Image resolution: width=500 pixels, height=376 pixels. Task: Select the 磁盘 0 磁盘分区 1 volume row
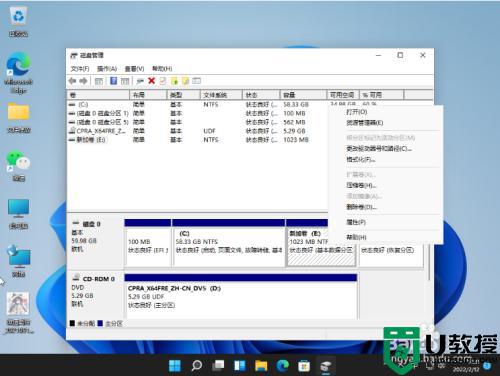click(197, 113)
